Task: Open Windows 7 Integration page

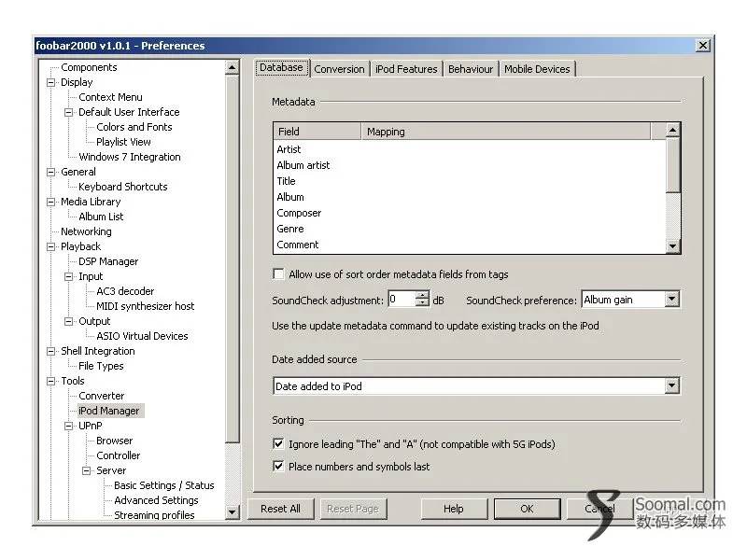Action: click(x=130, y=157)
